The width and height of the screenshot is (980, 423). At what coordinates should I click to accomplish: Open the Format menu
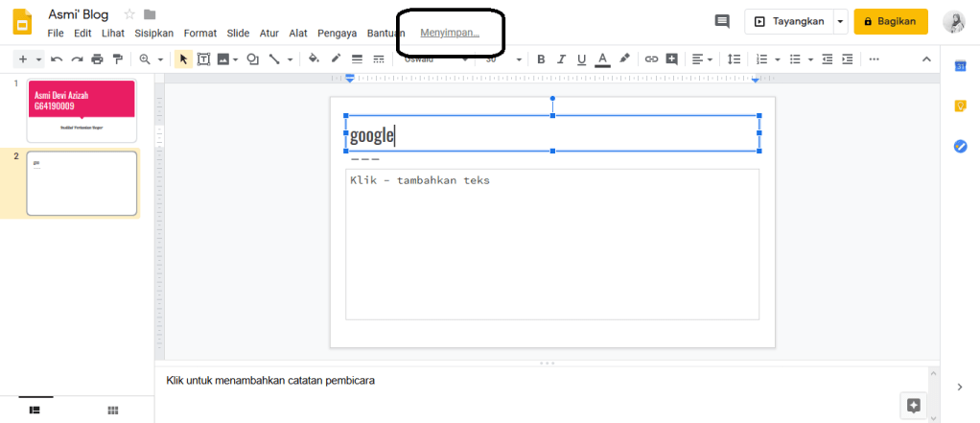click(200, 33)
